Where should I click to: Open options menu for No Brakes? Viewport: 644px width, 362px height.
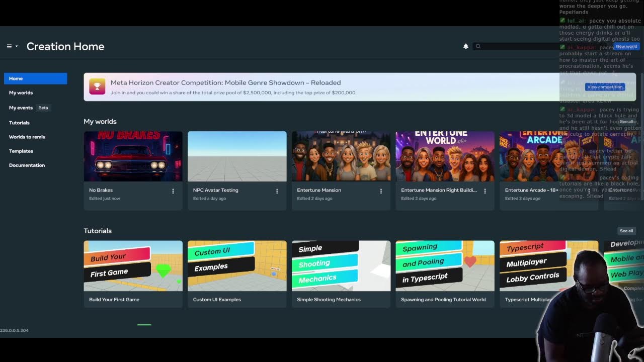173,191
